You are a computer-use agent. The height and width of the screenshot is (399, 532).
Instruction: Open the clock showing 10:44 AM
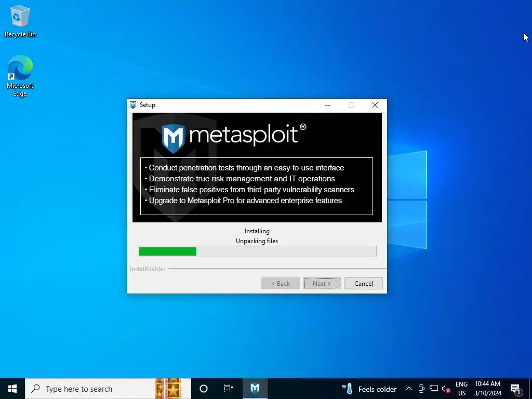pos(487,389)
